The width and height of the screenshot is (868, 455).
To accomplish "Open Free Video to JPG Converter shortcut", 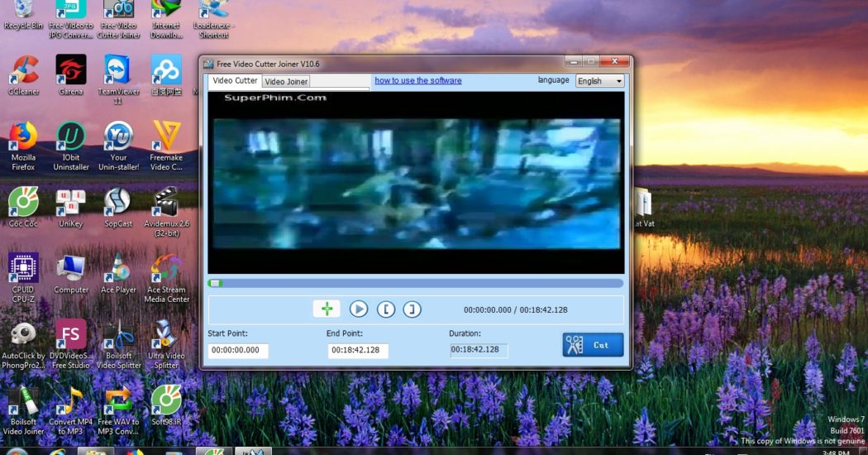I will click(71, 19).
